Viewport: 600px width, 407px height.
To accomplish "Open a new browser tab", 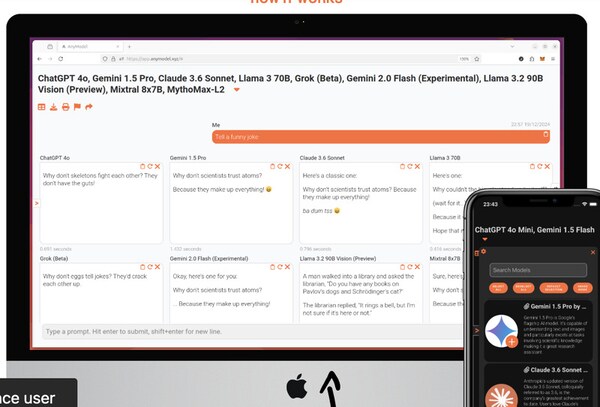I will tap(129, 46).
